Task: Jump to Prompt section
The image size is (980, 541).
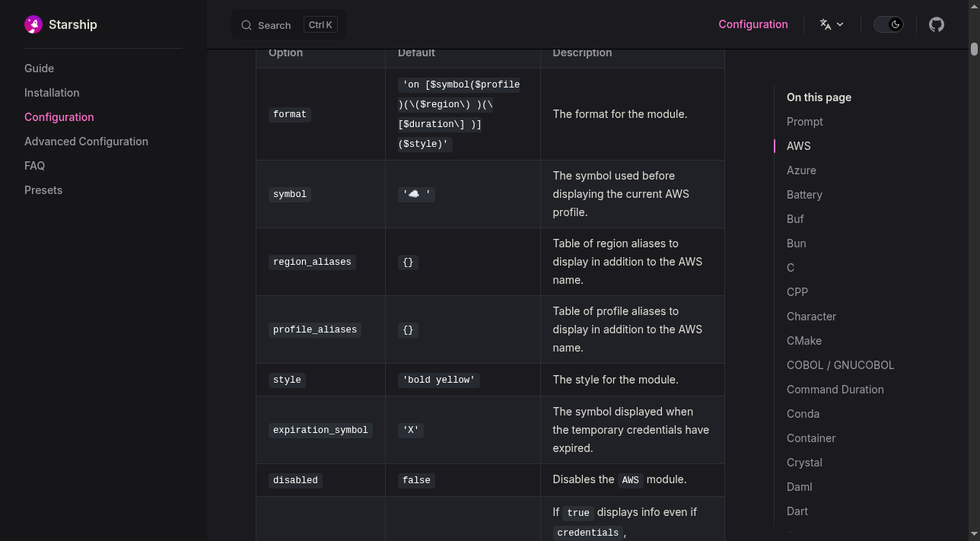Action: tap(805, 122)
